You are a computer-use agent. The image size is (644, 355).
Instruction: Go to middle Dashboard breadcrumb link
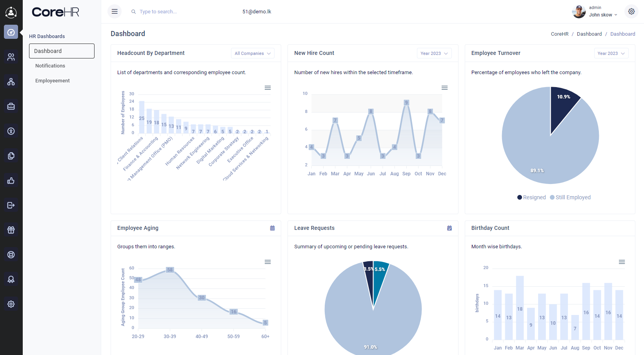[589, 34]
